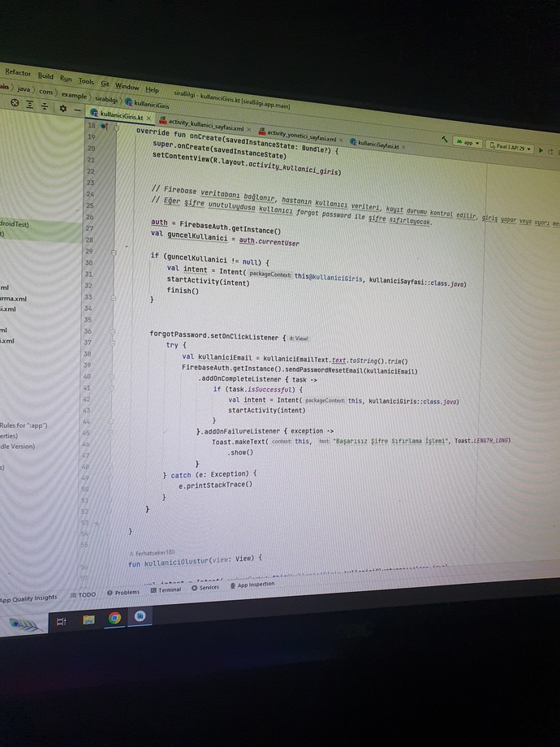Click the com breadcrumb segment
Screen dimensions: 560x747
point(45,92)
